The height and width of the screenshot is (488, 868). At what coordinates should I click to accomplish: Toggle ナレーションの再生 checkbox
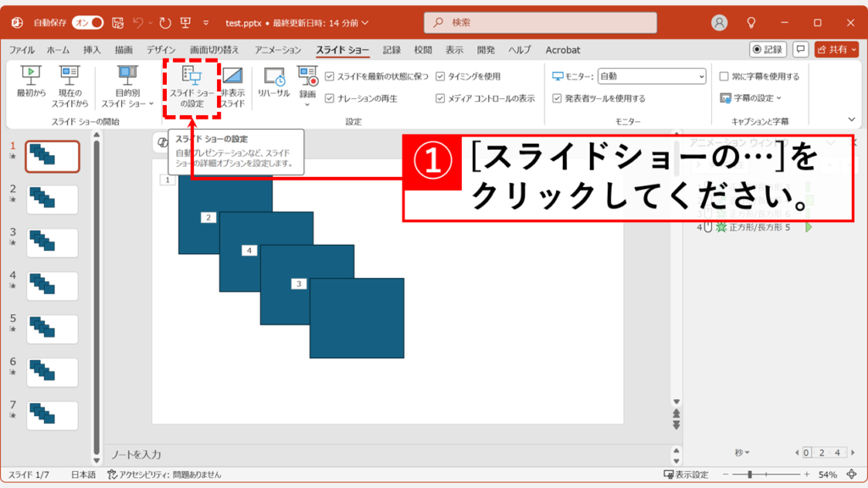[x=330, y=98]
